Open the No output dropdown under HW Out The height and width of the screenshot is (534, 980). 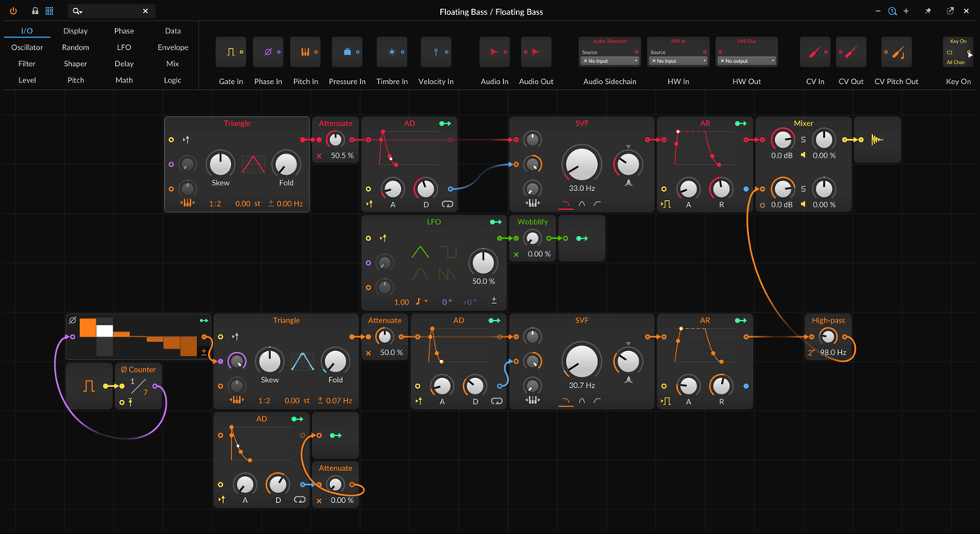[x=746, y=60]
